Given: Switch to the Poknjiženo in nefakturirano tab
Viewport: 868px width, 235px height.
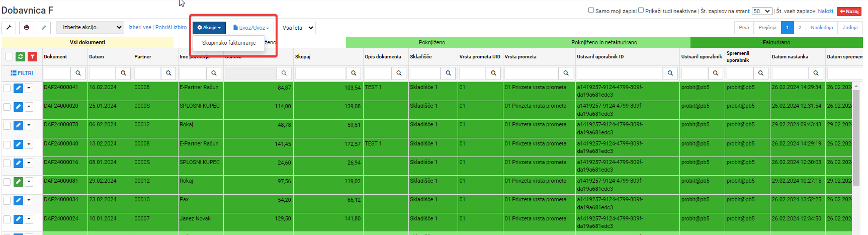Looking at the screenshot, I should pyautogui.click(x=604, y=42).
